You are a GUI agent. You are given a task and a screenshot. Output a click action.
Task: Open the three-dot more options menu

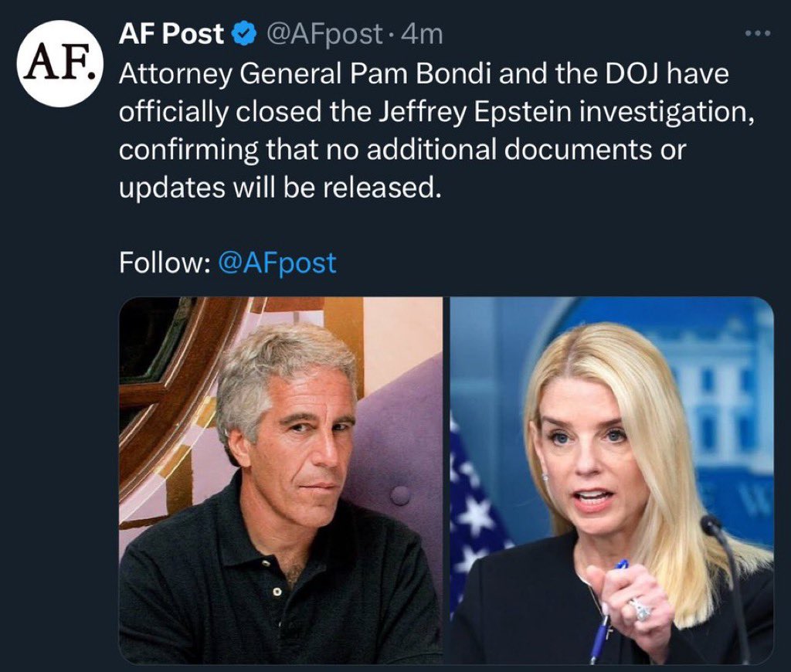[x=757, y=36]
